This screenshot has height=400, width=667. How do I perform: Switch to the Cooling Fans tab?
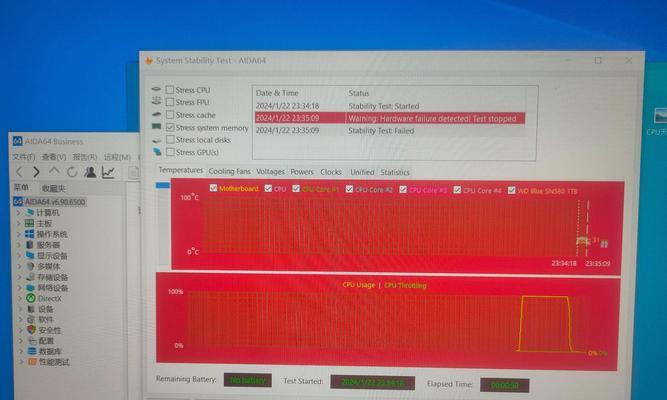(229, 171)
